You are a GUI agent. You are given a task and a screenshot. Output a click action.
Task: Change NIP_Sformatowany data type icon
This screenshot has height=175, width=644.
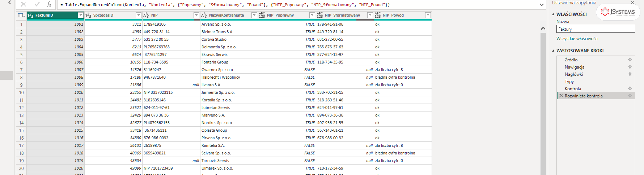click(x=320, y=15)
